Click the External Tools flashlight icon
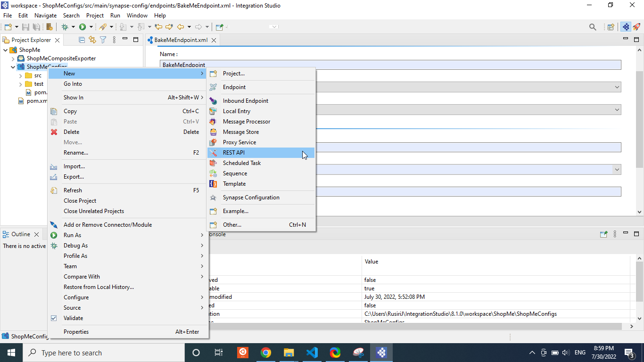Screen dimensions: 644x362 (x=102, y=27)
